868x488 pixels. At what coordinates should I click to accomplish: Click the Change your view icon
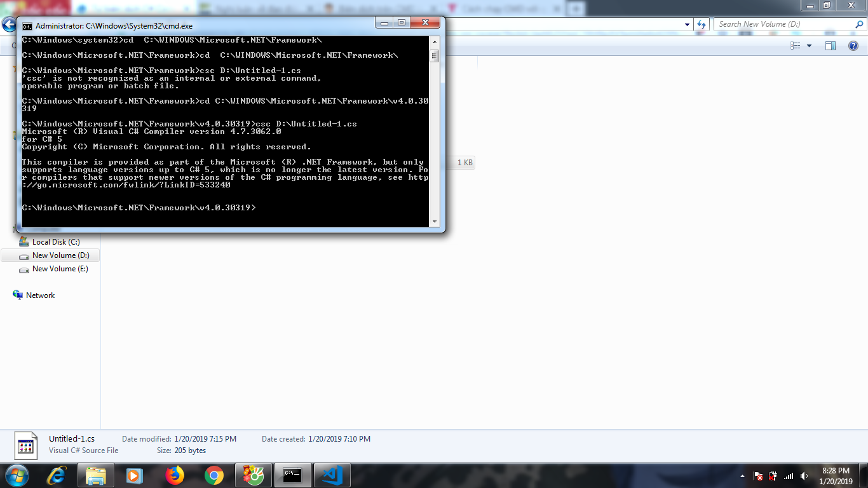click(796, 46)
